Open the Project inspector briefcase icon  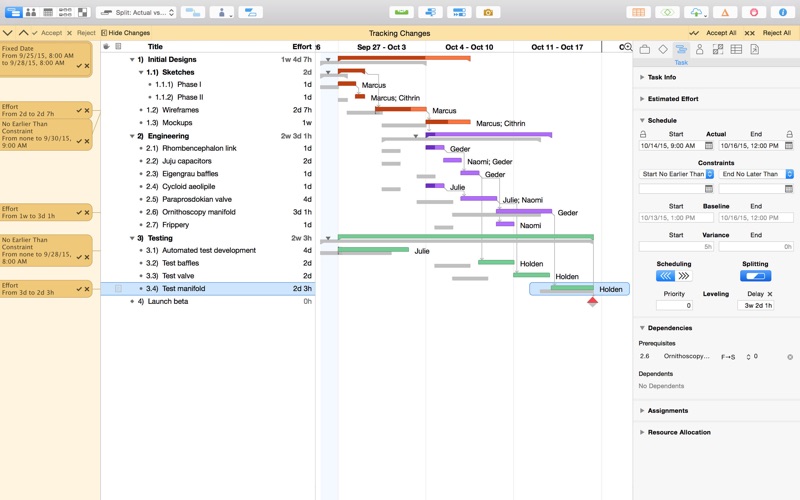(x=645, y=49)
